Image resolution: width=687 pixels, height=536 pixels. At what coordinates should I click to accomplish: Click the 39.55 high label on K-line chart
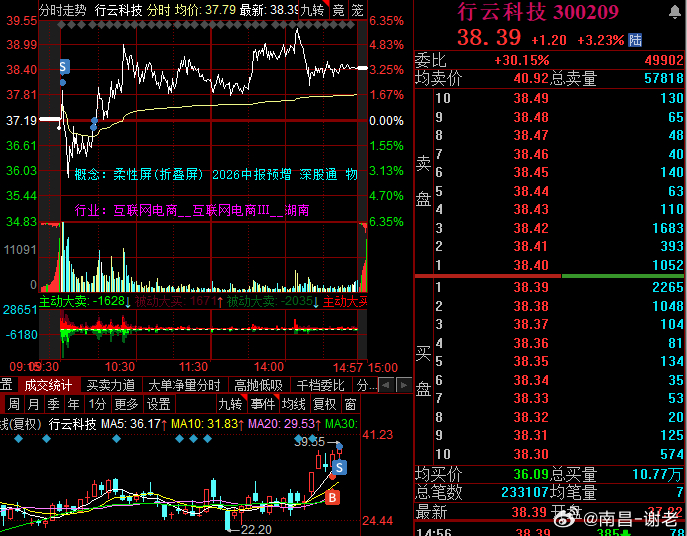(309, 442)
